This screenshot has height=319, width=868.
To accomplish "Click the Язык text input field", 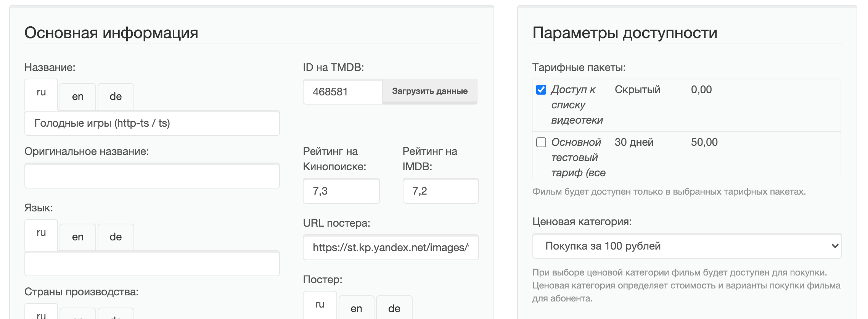I will coord(152,263).
